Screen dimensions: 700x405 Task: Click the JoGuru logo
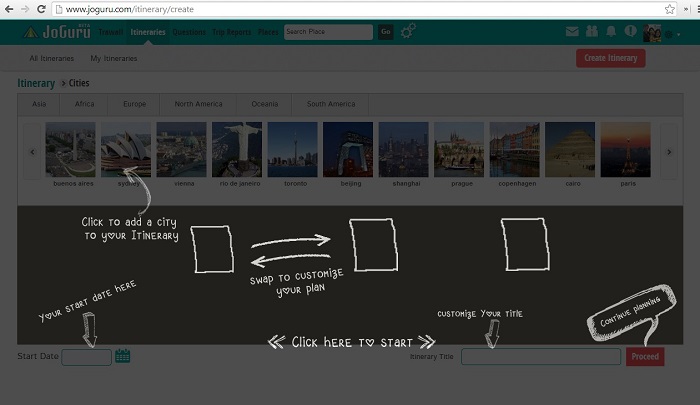[57, 32]
